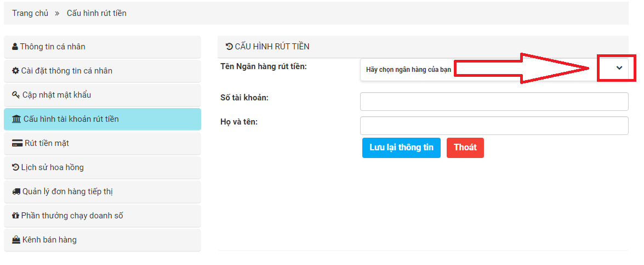Screen dimensions: 644x265
Task: Focus the Số tài khoản input field
Action: click(494, 102)
